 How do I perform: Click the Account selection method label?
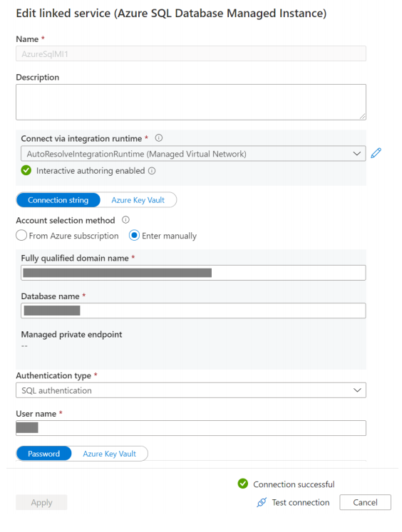[x=66, y=221]
